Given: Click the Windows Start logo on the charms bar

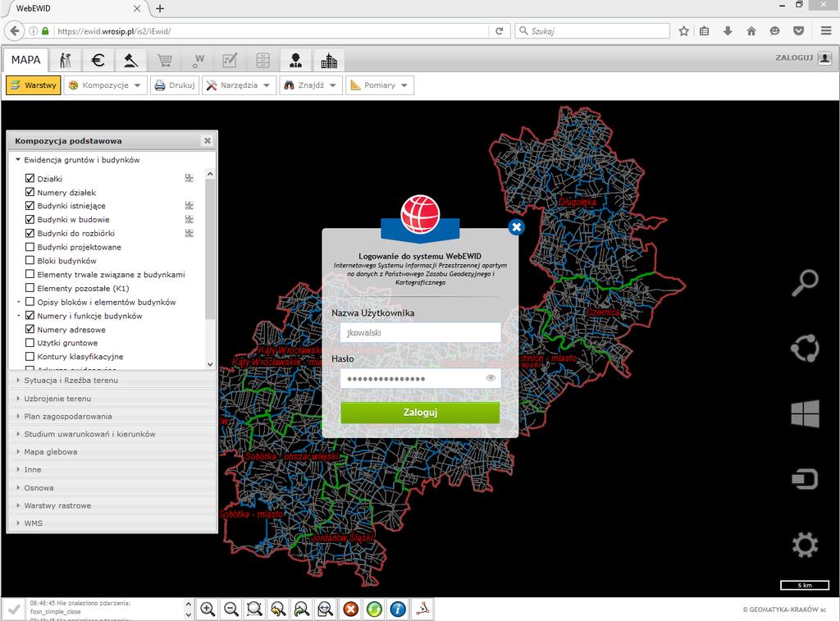Looking at the screenshot, I should (x=806, y=413).
